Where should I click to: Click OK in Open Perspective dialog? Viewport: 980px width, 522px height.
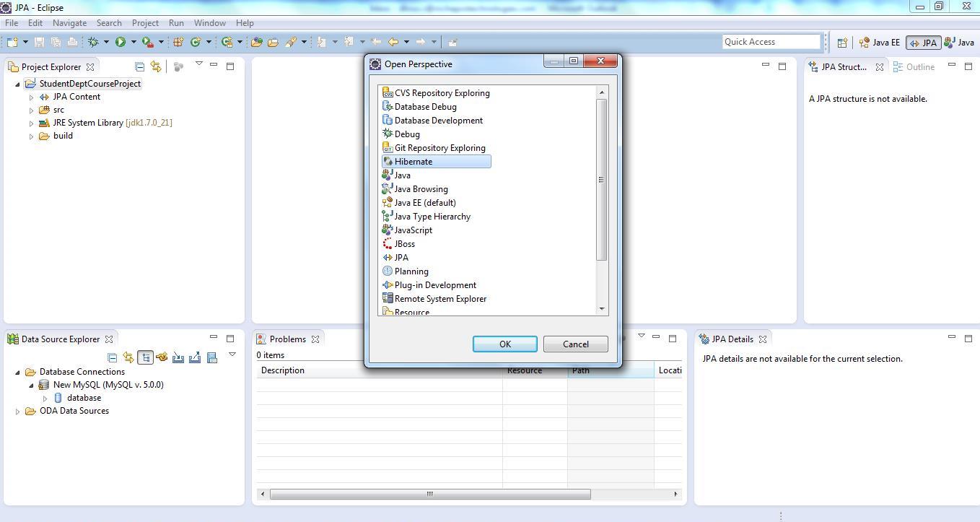(x=504, y=344)
